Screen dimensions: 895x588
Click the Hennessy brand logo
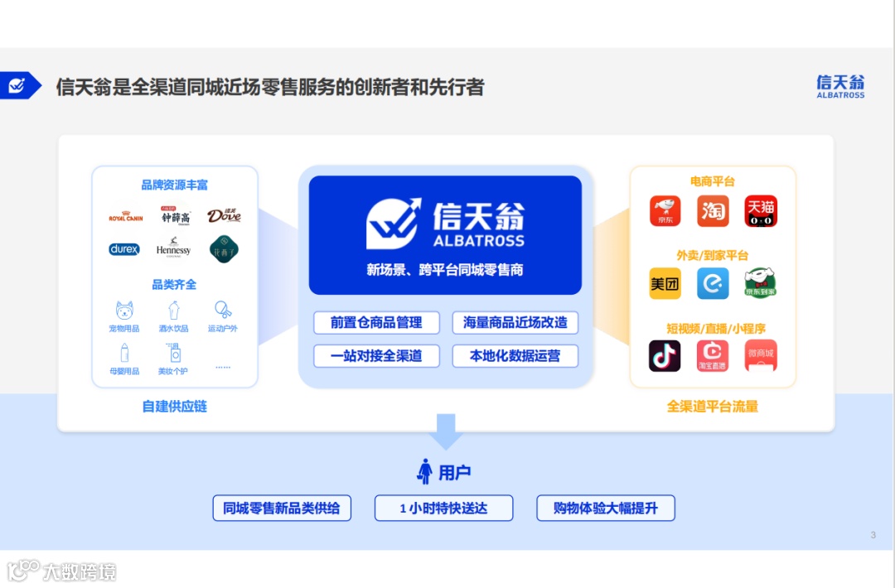173,248
